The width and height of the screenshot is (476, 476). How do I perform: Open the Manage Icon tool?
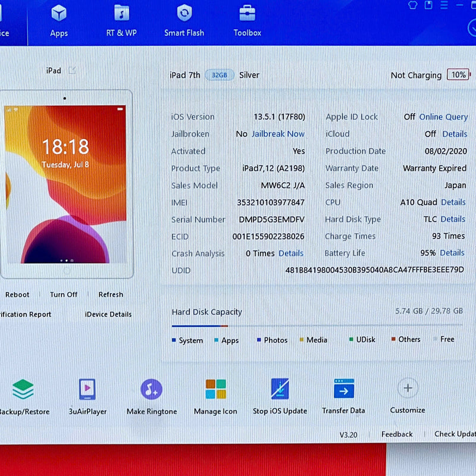[215, 390]
